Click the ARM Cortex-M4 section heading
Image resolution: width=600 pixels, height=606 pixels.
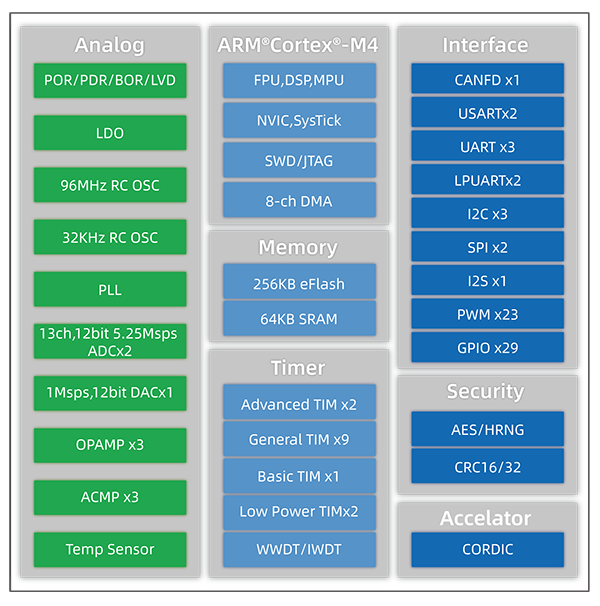[299, 45]
